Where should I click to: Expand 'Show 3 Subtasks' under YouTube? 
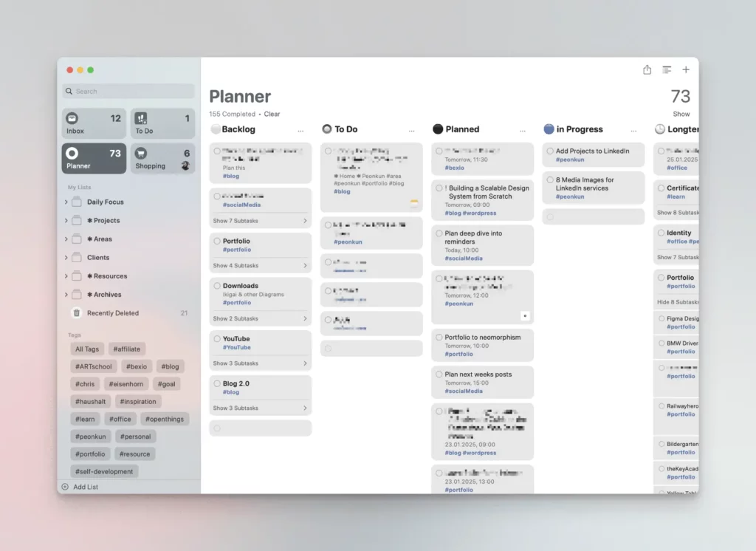(260, 363)
